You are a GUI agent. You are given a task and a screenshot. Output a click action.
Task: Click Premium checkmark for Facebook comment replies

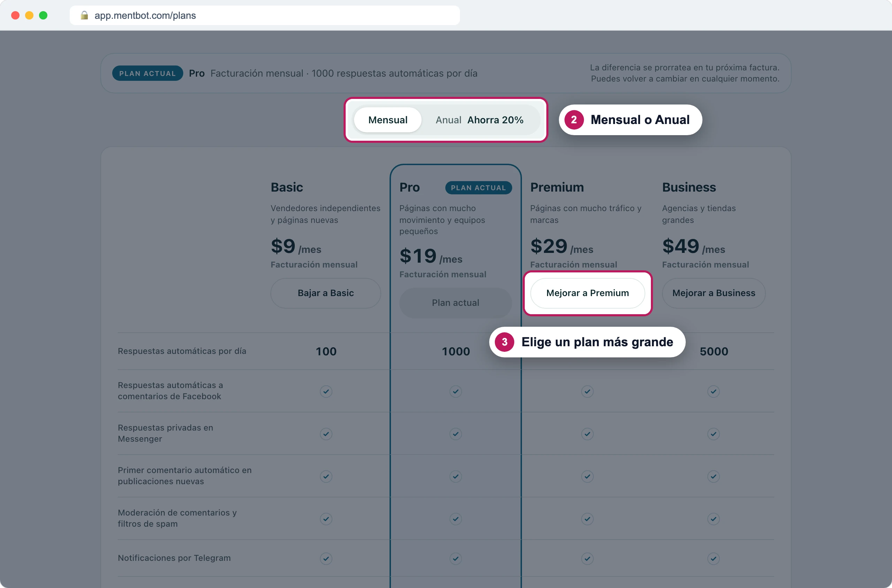(x=587, y=392)
